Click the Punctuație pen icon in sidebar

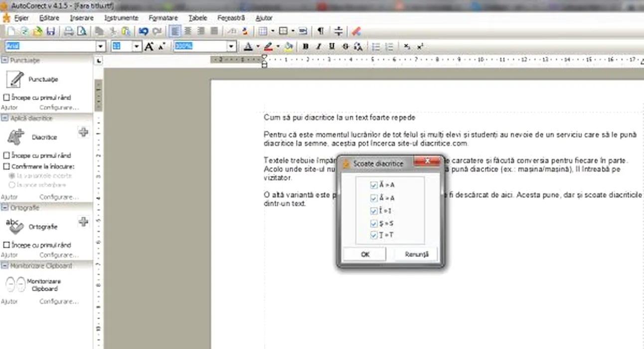coord(15,79)
